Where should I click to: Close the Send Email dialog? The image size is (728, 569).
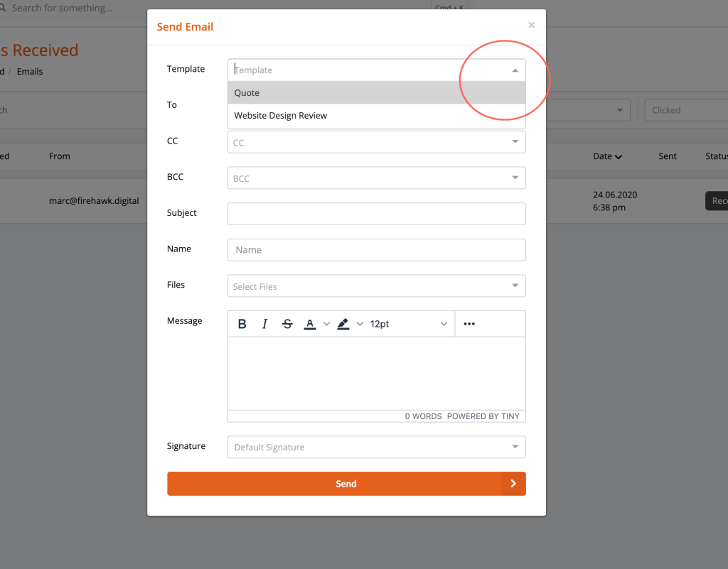point(531,25)
